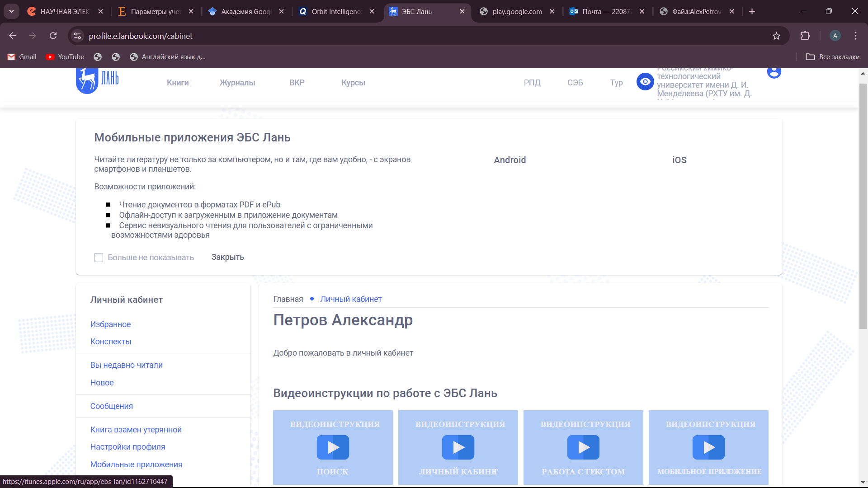This screenshot has height=488, width=868.
Task: Open the user profile avatar icon
Action: click(774, 72)
